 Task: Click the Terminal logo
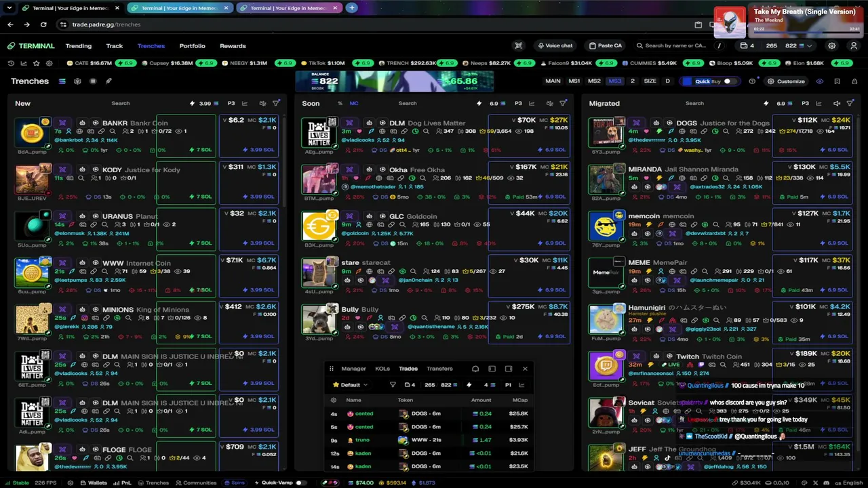click(x=31, y=46)
